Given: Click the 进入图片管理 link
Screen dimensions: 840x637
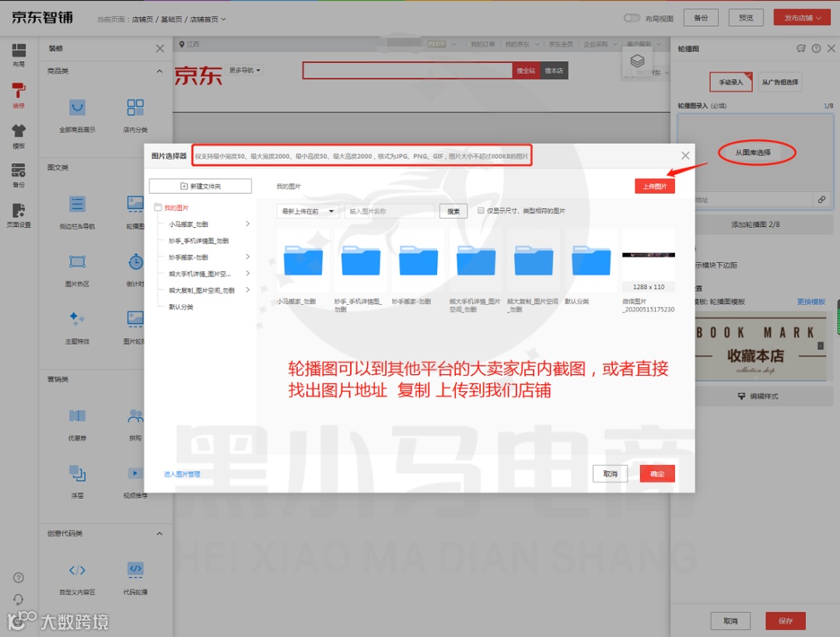Looking at the screenshot, I should coord(182,474).
